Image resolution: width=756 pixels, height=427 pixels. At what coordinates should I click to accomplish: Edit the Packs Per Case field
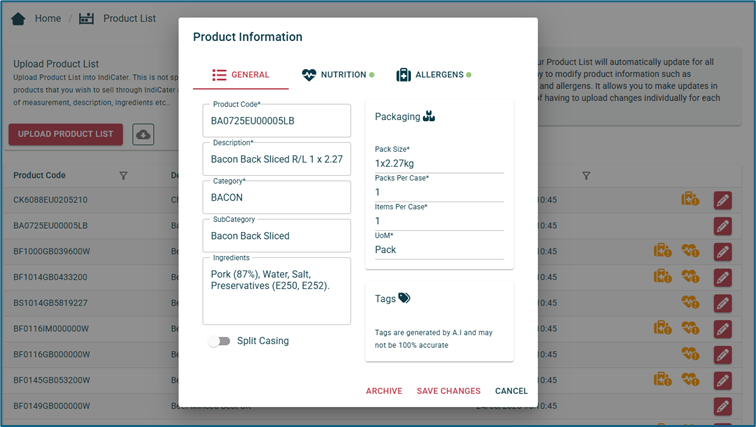[439, 192]
